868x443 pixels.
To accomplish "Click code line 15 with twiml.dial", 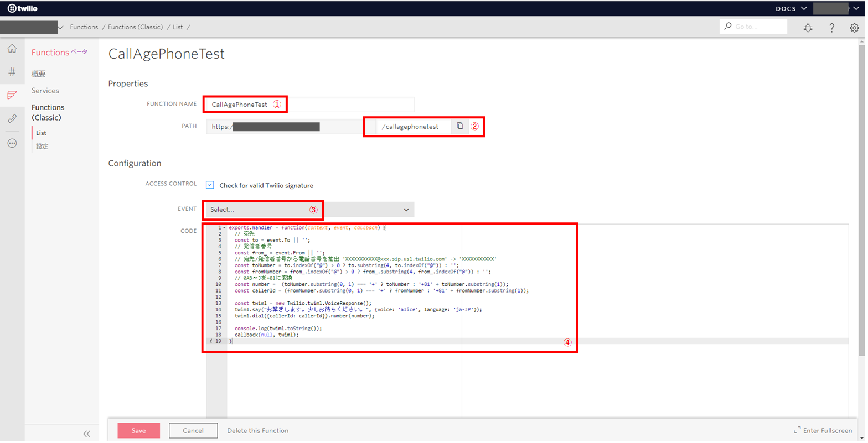I will click(x=304, y=316).
